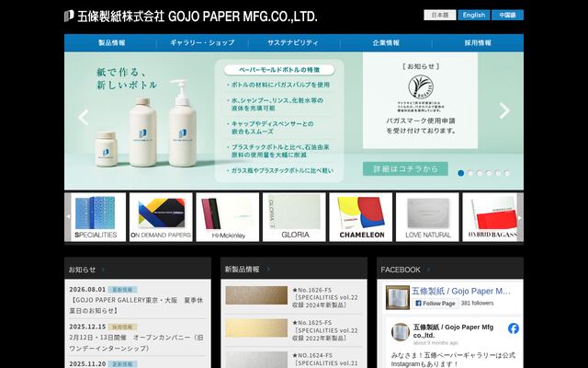
Task: Click the 381 followers text
Action: 477,303
